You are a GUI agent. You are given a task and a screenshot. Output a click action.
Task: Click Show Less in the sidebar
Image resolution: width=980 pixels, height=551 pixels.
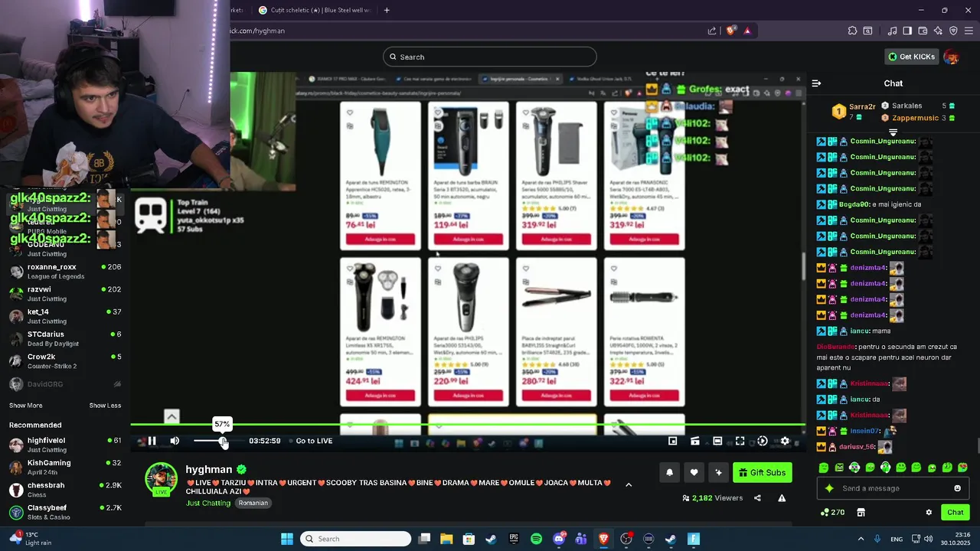[105, 406]
